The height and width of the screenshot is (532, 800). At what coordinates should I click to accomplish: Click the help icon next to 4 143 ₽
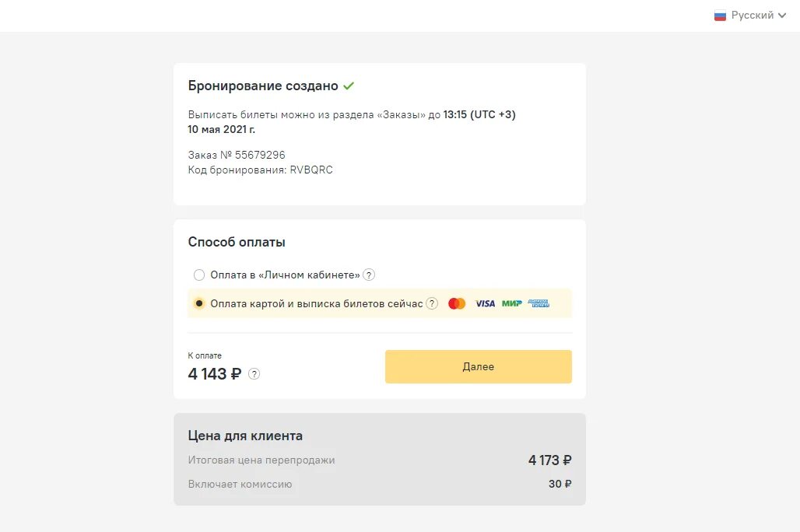coord(254,374)
